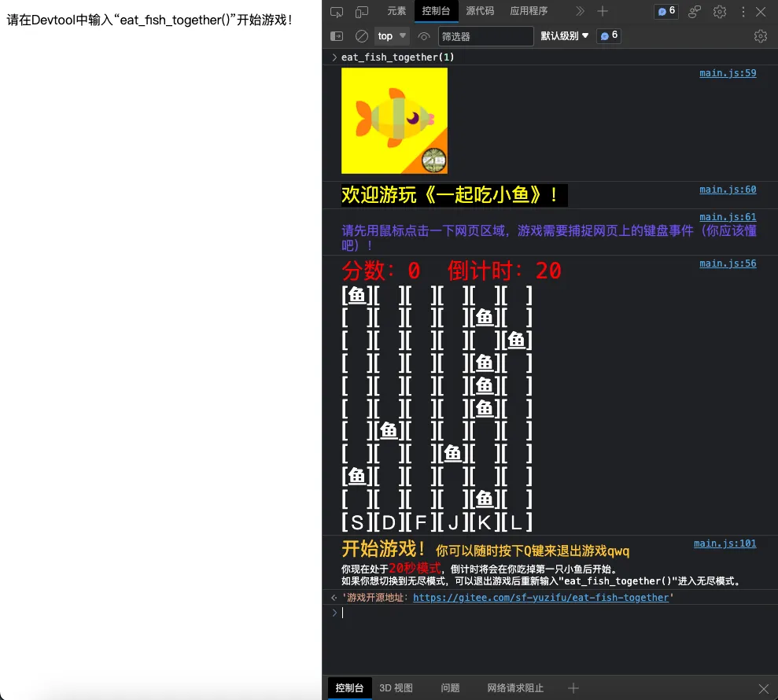Switch to the 元素 panel tab

(396, 11)
